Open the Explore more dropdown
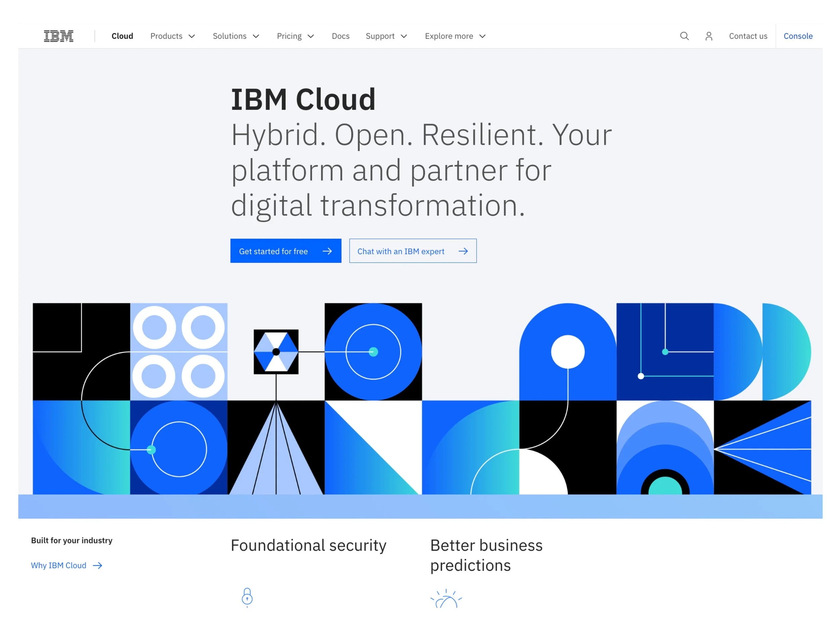 455,36
